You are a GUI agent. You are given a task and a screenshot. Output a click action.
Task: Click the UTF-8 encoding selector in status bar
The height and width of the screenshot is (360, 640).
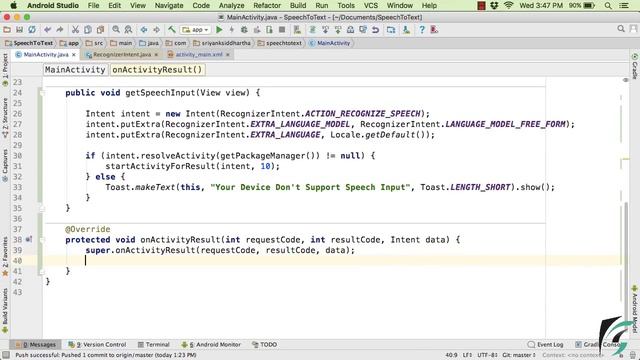[x=487, y=355]
